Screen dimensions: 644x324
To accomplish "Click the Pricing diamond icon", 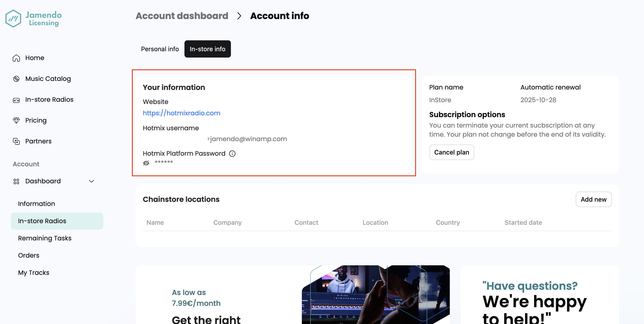I will point(16,121).
